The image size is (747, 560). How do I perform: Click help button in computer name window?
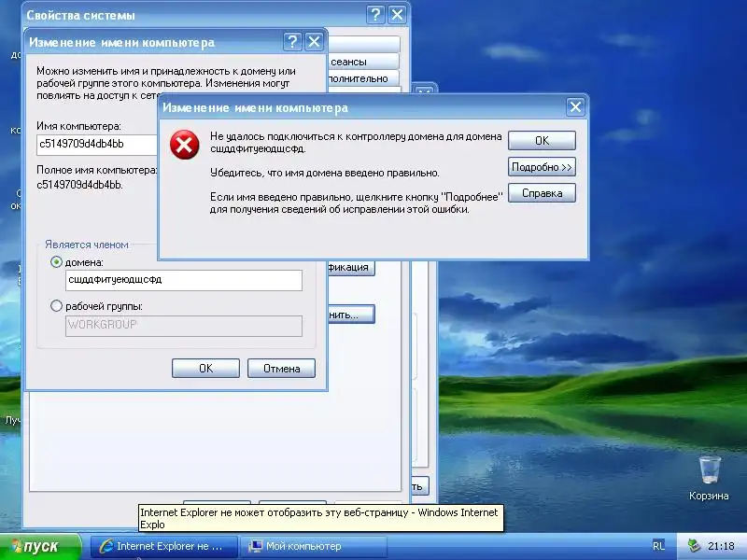(x=292, y=42)
